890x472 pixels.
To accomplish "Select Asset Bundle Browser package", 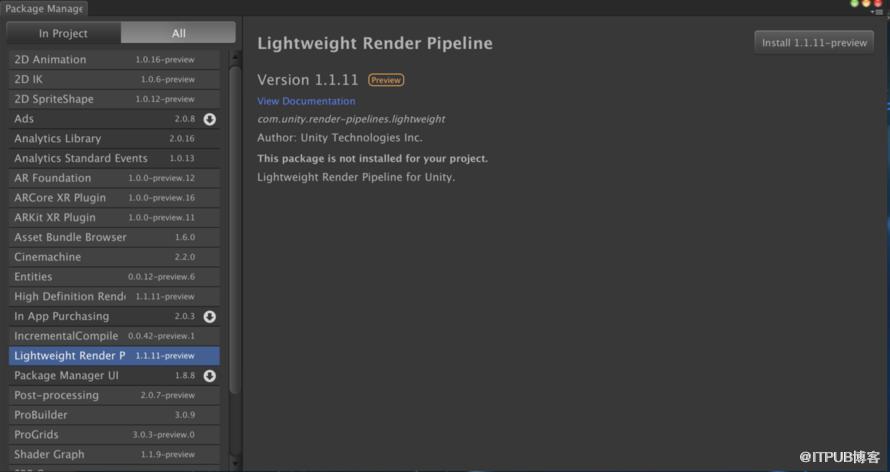I will tap(114, 237).
